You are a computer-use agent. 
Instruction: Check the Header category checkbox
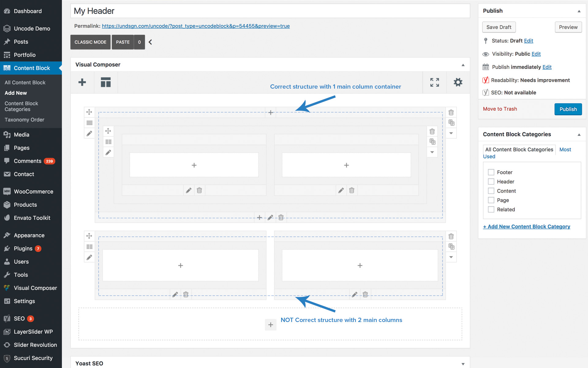pyautogui.click(x=491, y=182)
